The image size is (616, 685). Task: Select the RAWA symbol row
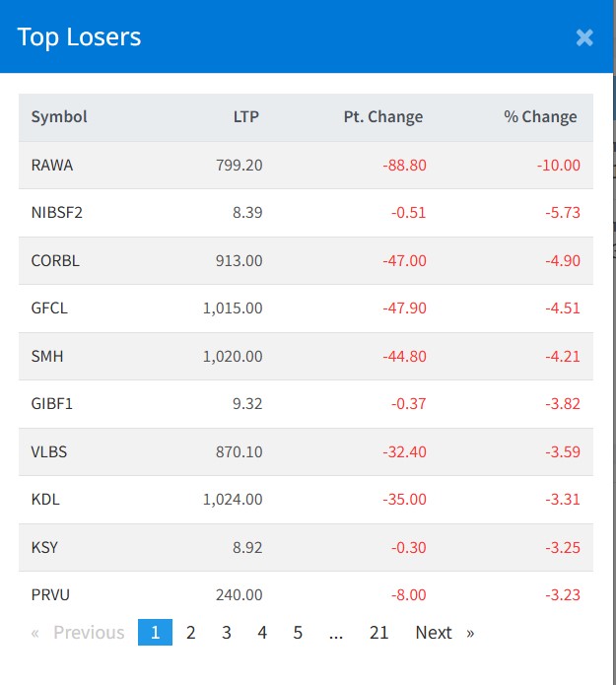tap(52, 166)
